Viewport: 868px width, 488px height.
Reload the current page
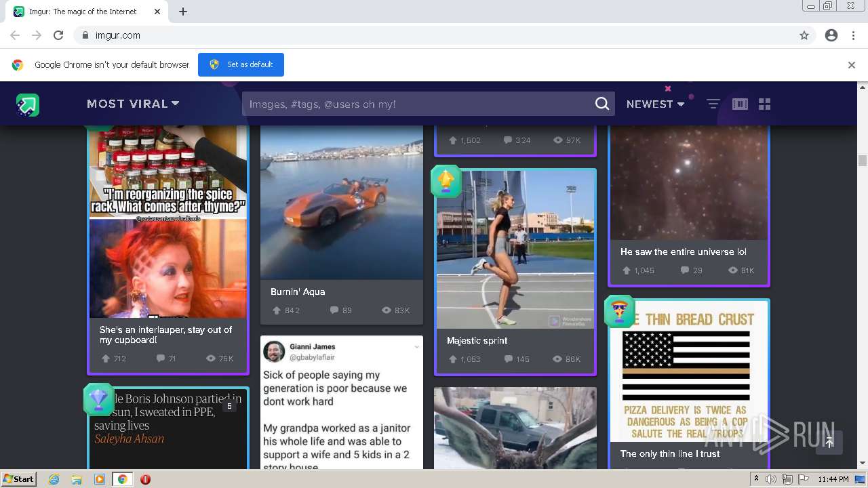click(x=58, y=35)
